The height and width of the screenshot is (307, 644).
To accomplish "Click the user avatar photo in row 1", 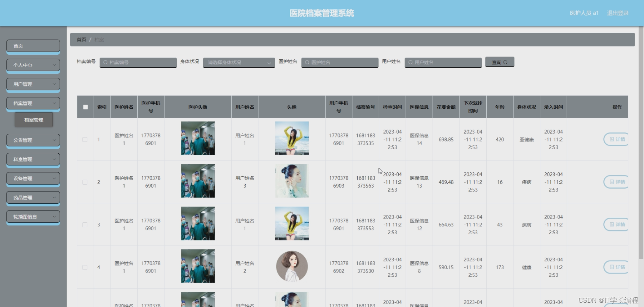I will pos(292,138).
